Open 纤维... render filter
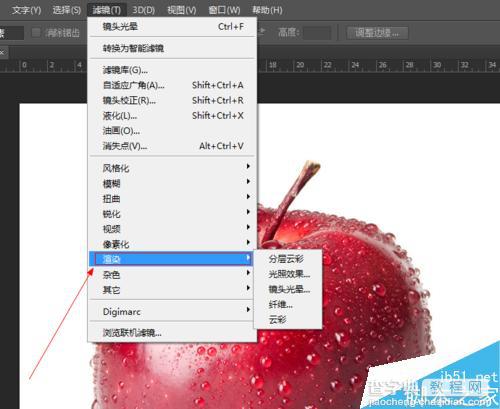Viewport: 500px width, 409px height. click(x=288, y=304)
